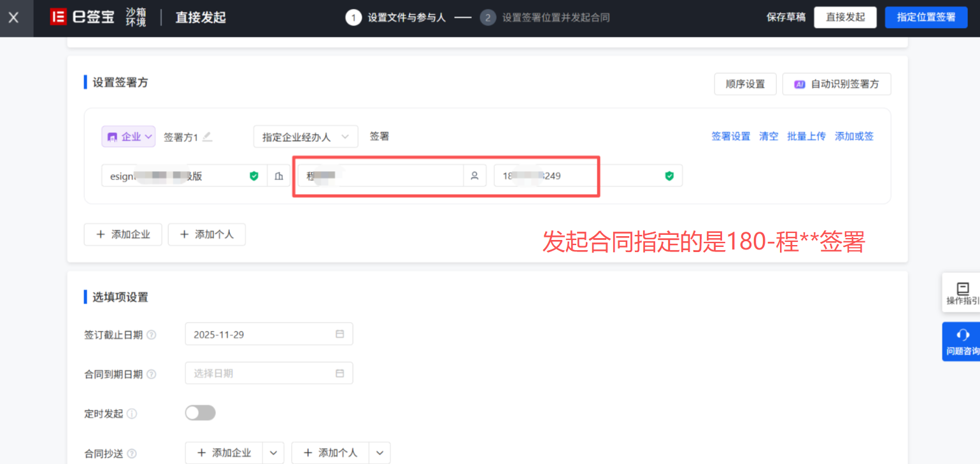Open the calendar icon for 合同到期日期
Image resolution: width=980 pixels, height=464 pixels.
point(339,374)
